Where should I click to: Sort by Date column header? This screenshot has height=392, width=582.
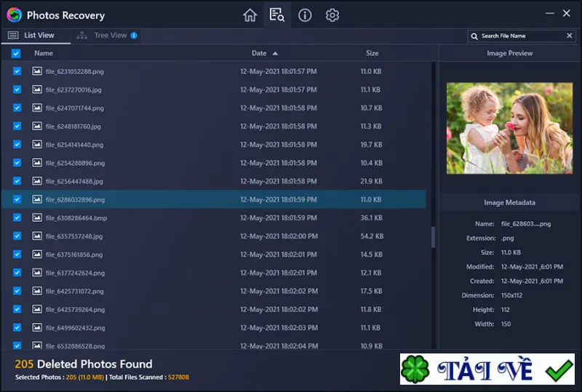tap(259, 53)
